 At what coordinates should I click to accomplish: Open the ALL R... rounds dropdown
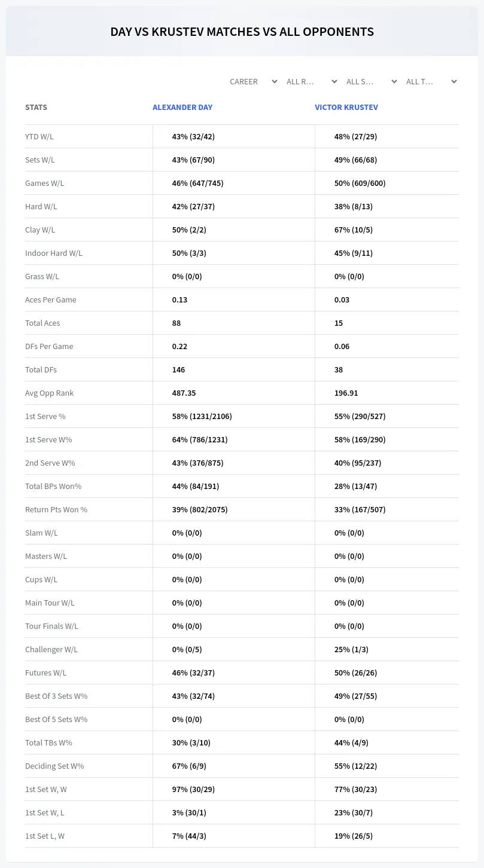[x=312, y=81]
